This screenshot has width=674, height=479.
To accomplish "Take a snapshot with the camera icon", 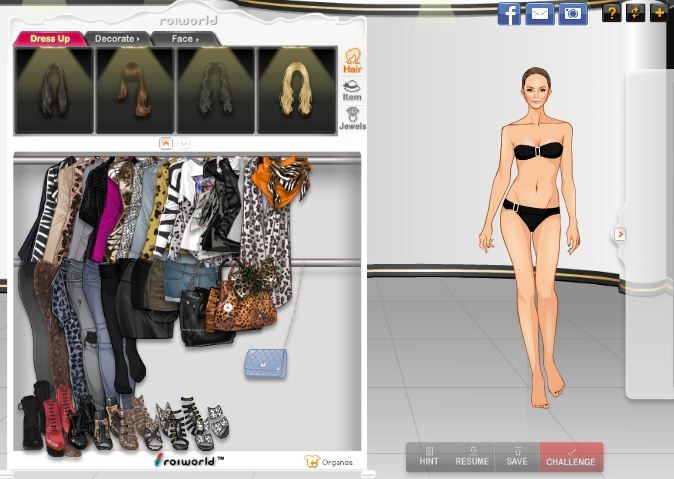I will (x=572, y=14).
